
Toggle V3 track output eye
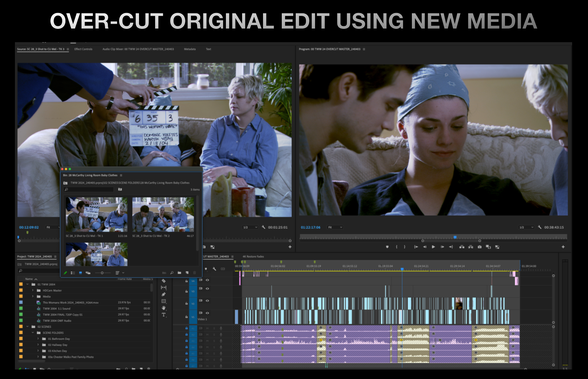pyautogui.click(x=207, y=289)
